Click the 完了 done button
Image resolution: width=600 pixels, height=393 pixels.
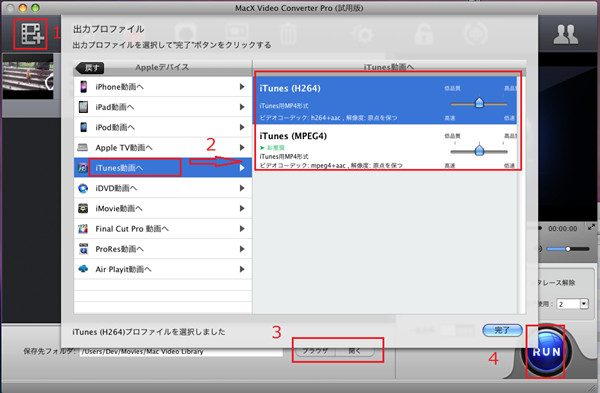pos(502,330)
